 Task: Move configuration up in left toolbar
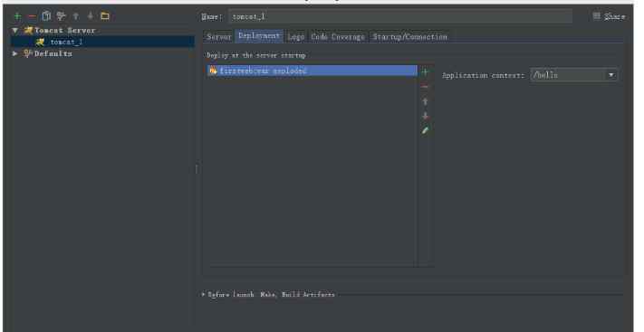(x=75, y=16)
